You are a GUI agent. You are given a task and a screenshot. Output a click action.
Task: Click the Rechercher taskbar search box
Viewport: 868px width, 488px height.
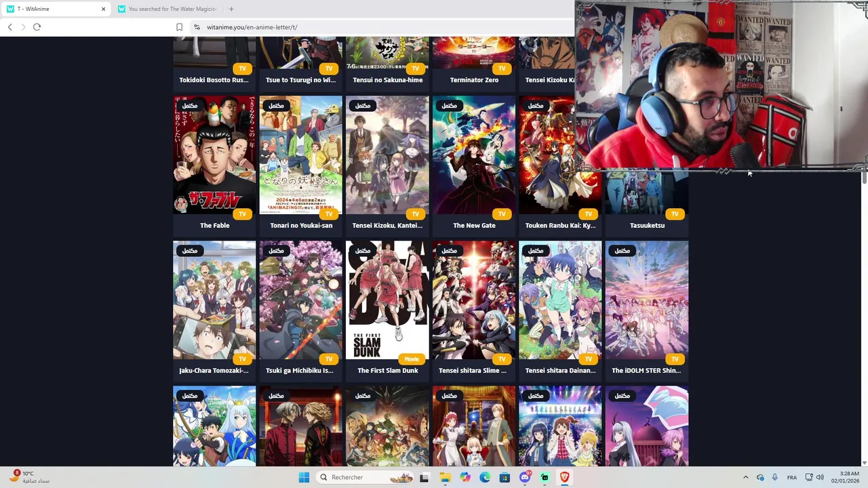click(365, 477)
